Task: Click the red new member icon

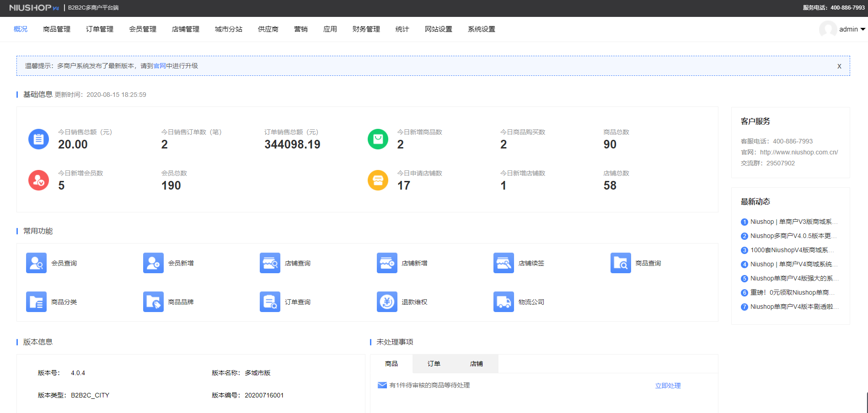Action: click(x=38, y=180)
